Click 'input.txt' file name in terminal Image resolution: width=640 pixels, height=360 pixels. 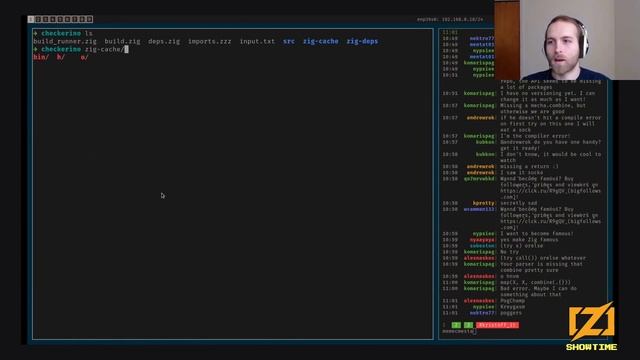(257, 41)
